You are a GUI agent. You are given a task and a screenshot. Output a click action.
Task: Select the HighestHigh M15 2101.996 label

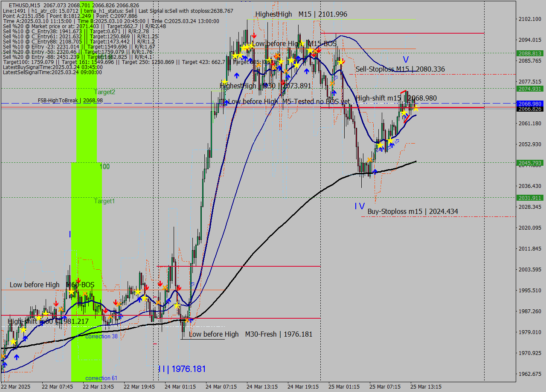[x=301, y=14]
